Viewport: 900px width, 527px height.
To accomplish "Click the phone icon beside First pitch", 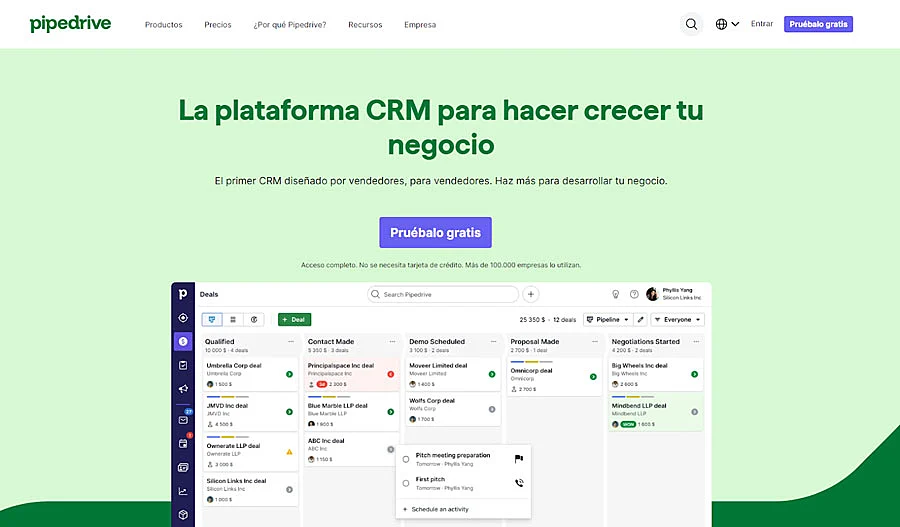I will (519, 483).
